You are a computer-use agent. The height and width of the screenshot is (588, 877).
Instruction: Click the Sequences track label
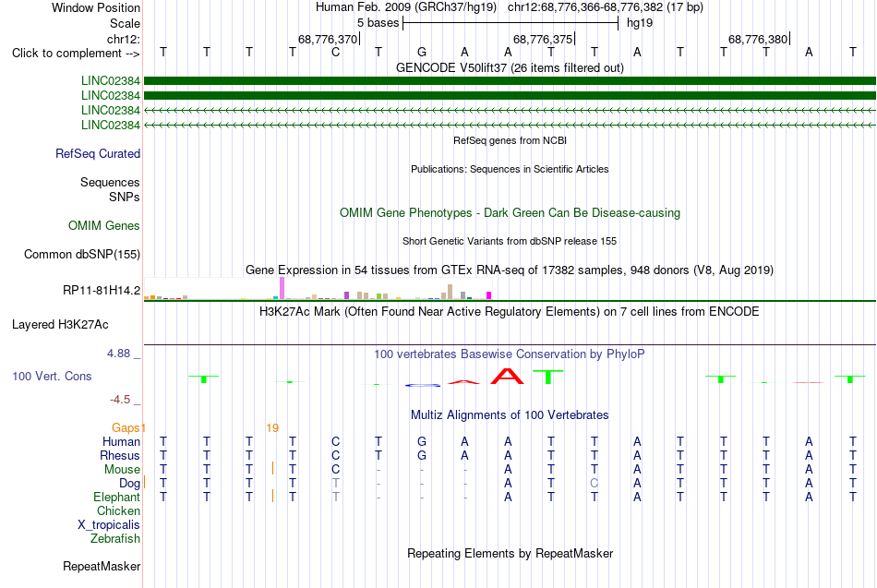(x=110, y=183)
